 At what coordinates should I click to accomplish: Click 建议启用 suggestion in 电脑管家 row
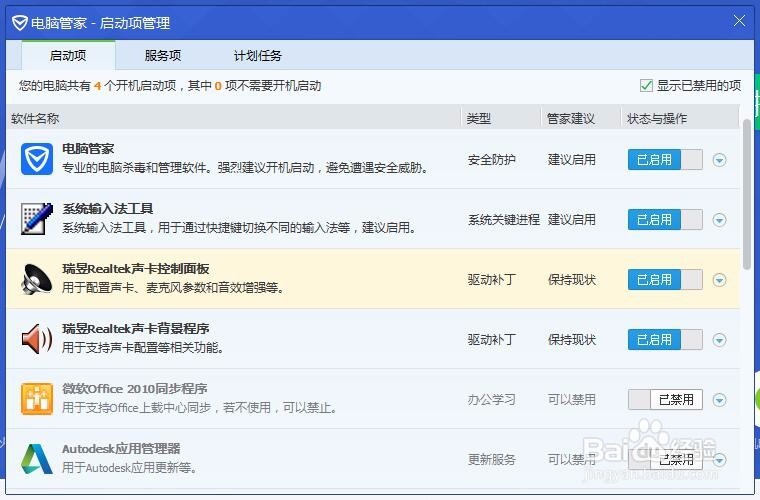point(572,160)
